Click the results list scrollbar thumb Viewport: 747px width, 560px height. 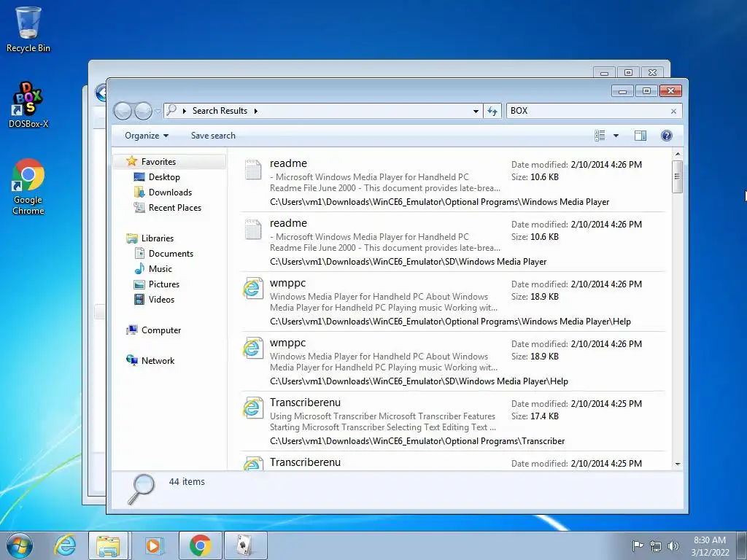pyautogui.click(x=678, y=176)
